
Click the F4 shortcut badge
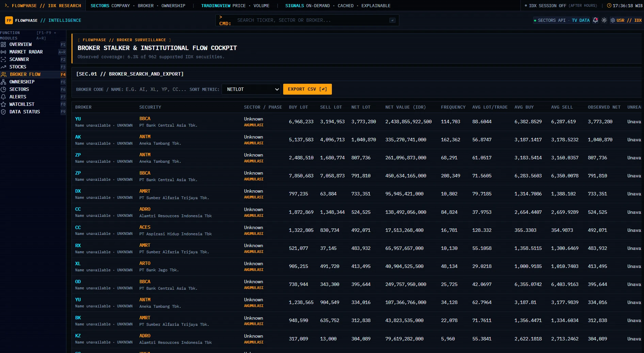[x=63, y=75]
